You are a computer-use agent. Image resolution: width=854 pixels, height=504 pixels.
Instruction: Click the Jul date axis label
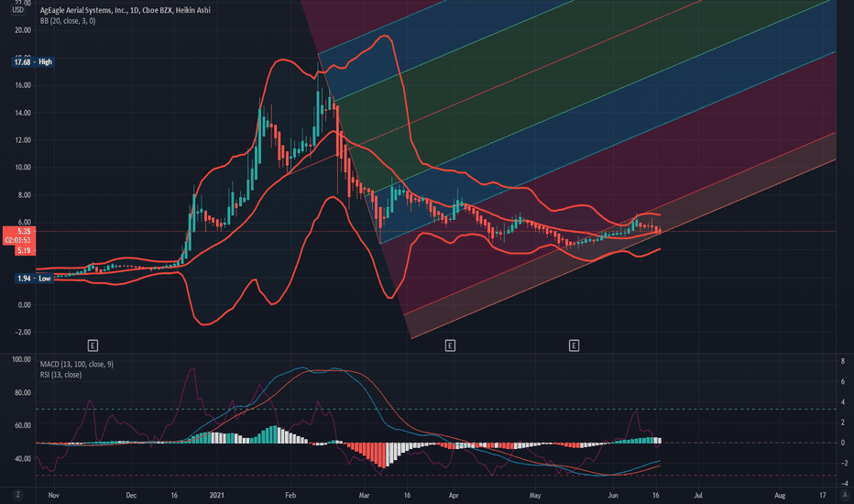point(698,495)
